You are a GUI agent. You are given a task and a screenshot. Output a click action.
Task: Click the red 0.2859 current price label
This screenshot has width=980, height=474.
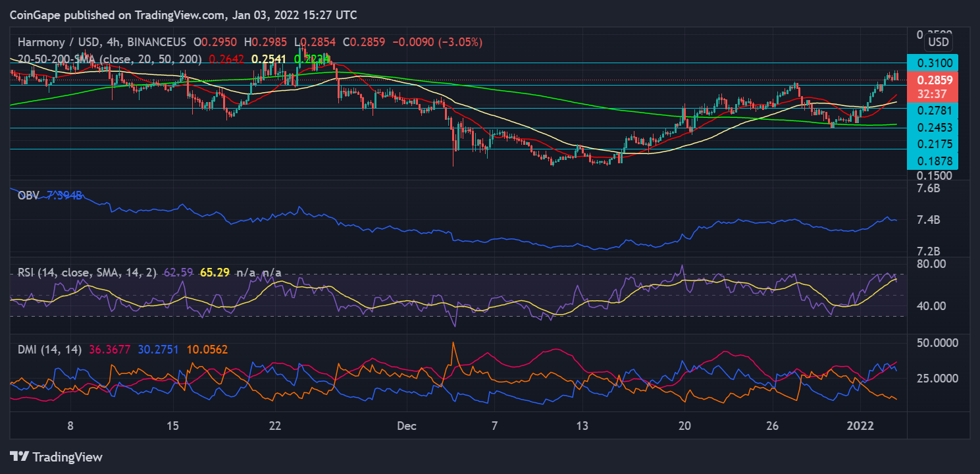[932, 80]
